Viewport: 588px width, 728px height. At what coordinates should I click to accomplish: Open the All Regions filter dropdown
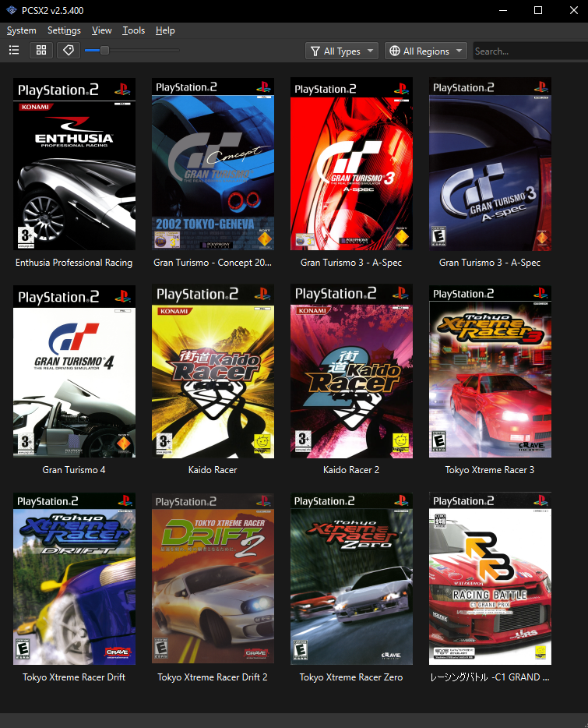[425, 51]
